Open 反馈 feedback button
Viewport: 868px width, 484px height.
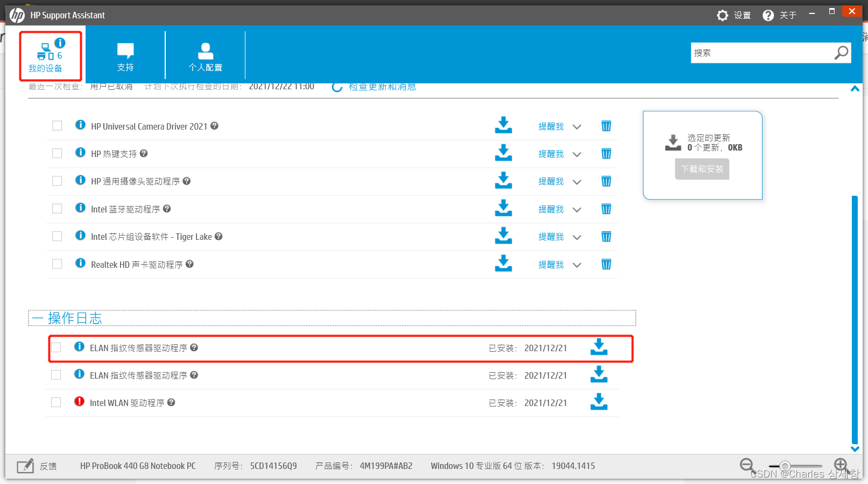click(37, 466)
